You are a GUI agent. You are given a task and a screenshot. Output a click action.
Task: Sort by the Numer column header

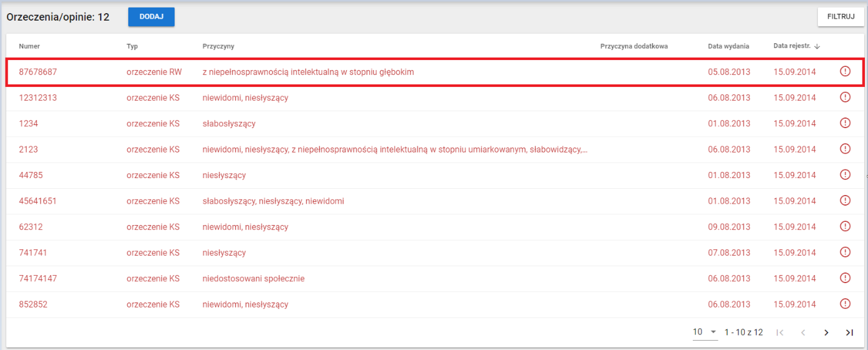[29, 46]
